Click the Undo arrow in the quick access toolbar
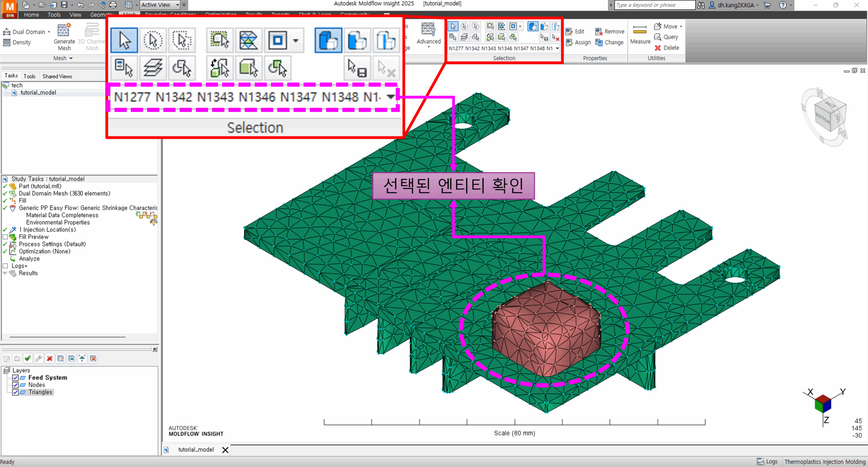Viewport: 868px width, 467px height. click(x=80, y=5)
